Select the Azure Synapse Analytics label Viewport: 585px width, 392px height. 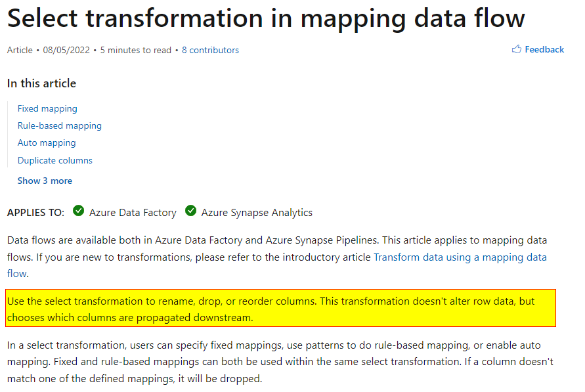coord(256,212)
